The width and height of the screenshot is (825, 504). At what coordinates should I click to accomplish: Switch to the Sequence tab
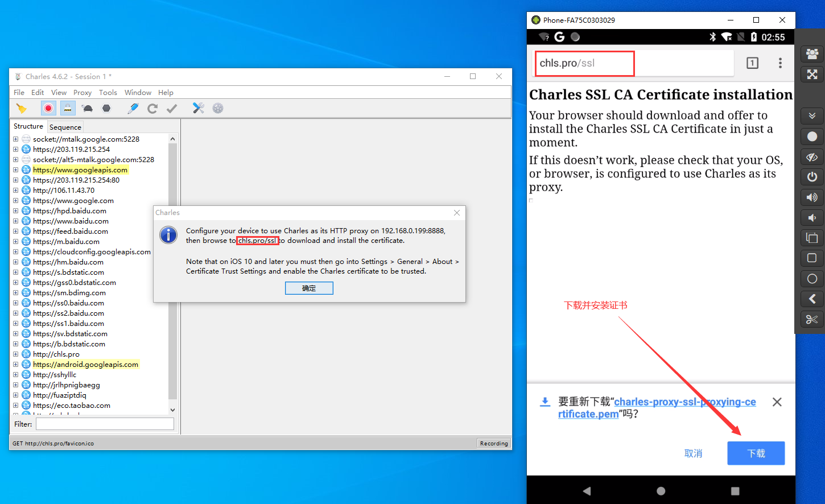click(65, 127)
